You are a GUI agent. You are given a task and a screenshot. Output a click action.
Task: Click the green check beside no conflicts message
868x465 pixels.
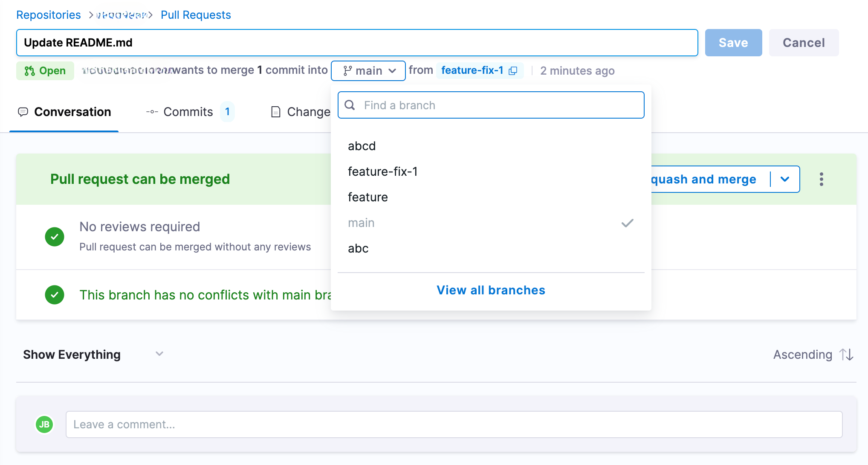pyautogui.click(x=55, y=295)
